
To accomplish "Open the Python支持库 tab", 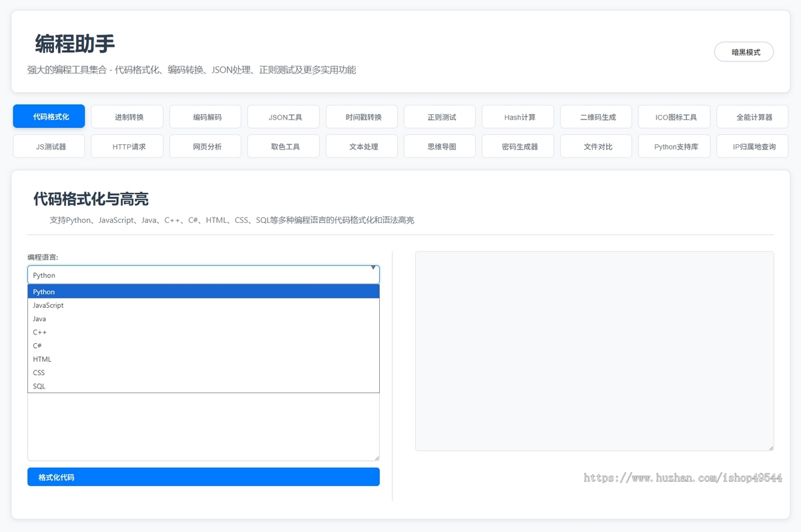I will click(674, 146).
